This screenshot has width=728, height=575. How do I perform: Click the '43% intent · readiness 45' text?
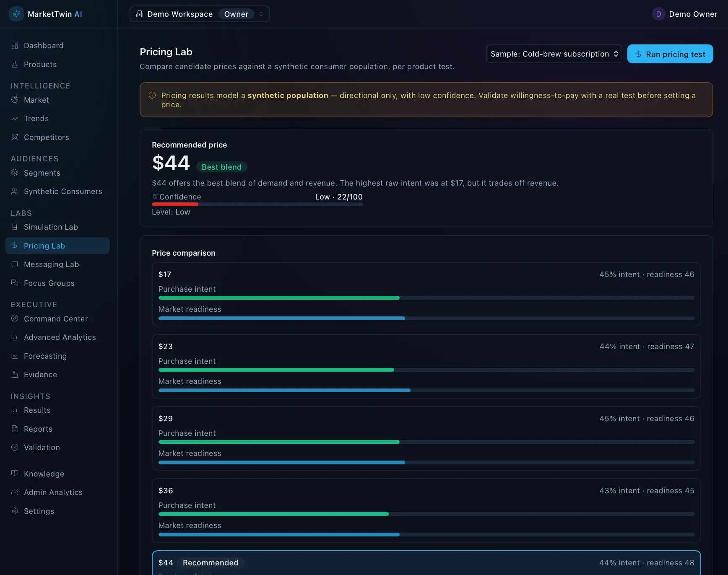coord(647,491)
